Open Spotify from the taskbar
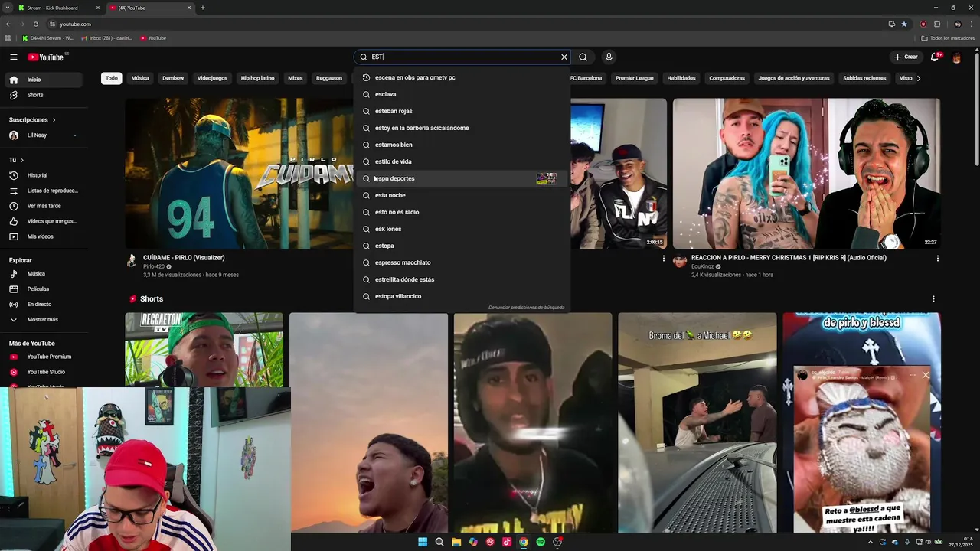The width and height of the screenshot is (980, 551). (541, 542)
